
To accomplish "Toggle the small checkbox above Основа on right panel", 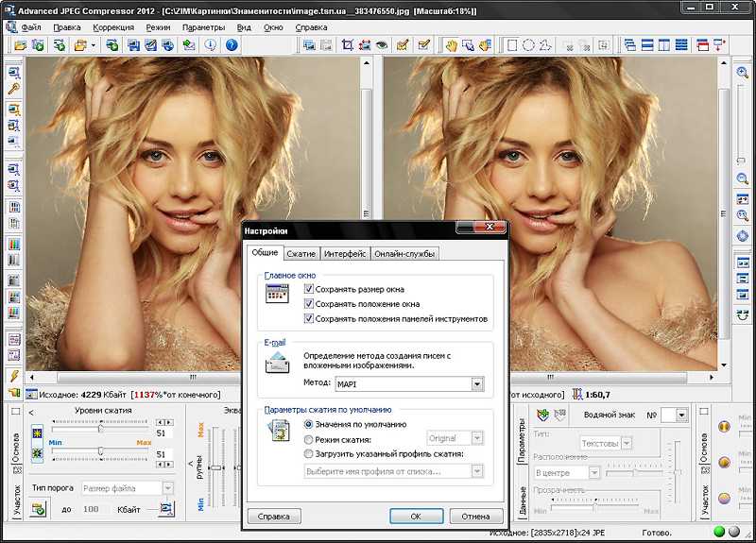I will 704,411.
